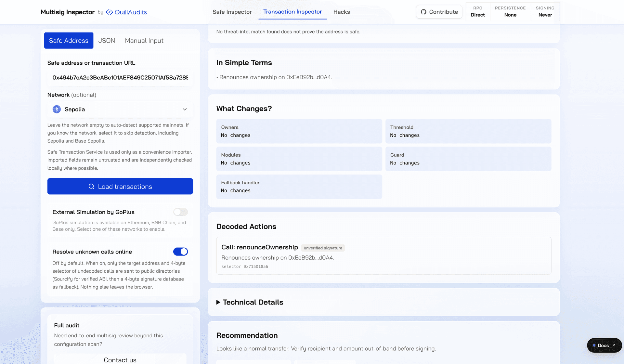
Task: Click the Sepolia Ethereum network icon
Action: (x=57, y=109)
